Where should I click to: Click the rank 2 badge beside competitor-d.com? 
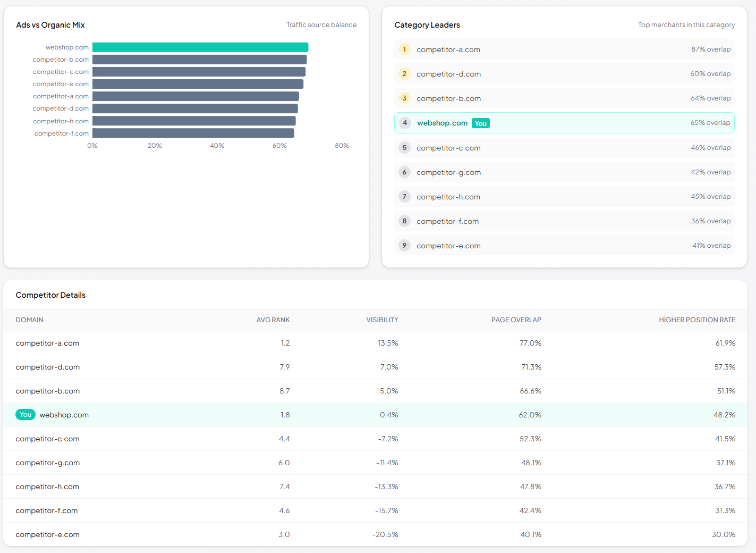pos(404,73)
